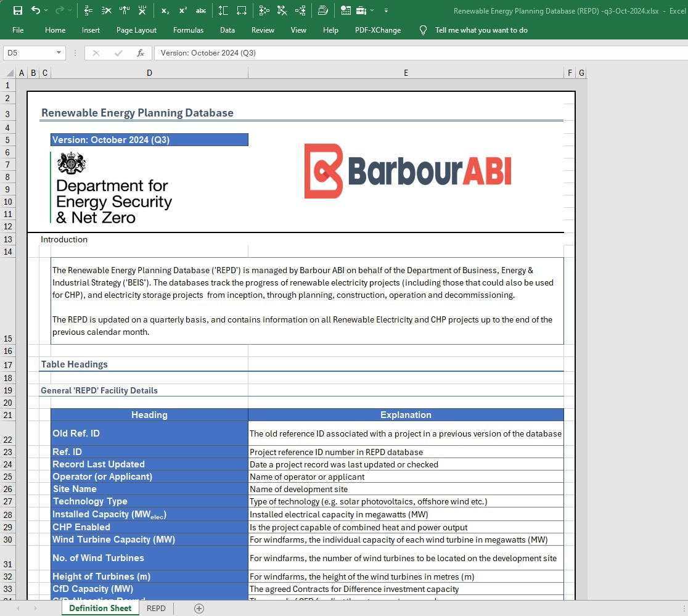This screenshot has width=688, height=616.
Task: Click the Department for Energy Security logo
Action: [112, 188]
